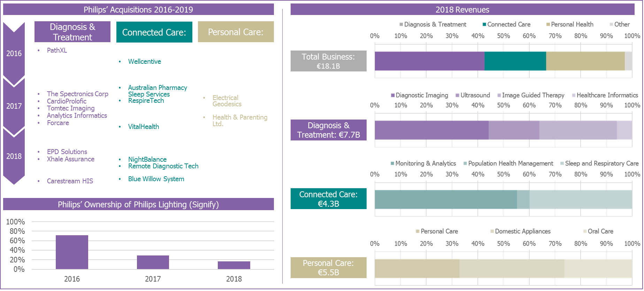Select the Monitoring & Analytics bar segment

446,199
